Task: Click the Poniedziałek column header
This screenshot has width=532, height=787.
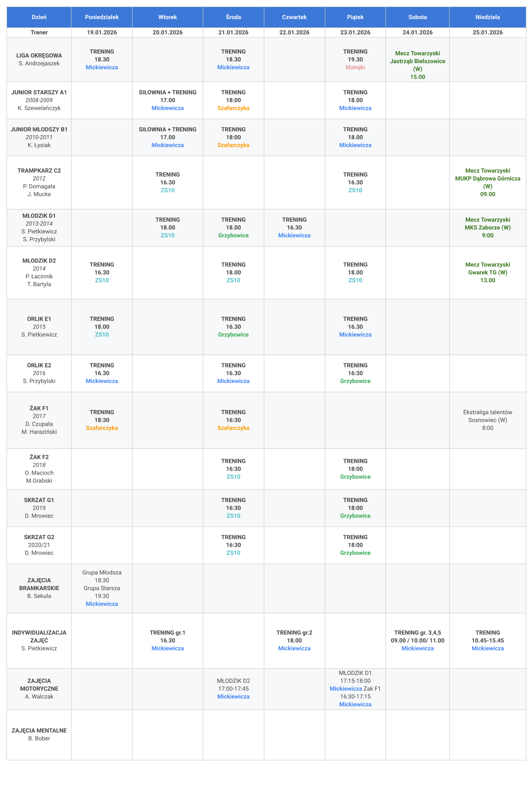Action: click(102, 17)
